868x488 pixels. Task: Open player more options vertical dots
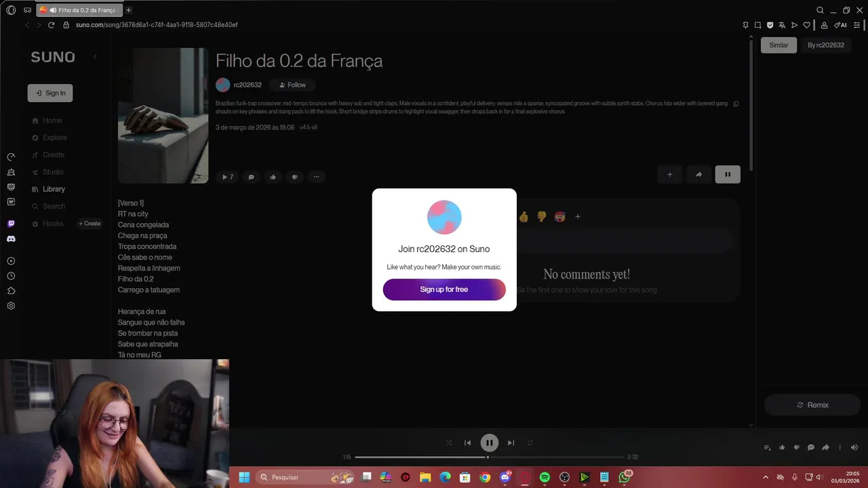click(x=840, y=447)
